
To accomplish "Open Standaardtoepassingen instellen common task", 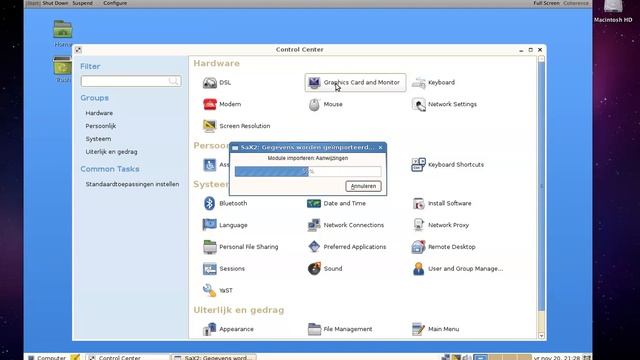I will coord(132,184).
